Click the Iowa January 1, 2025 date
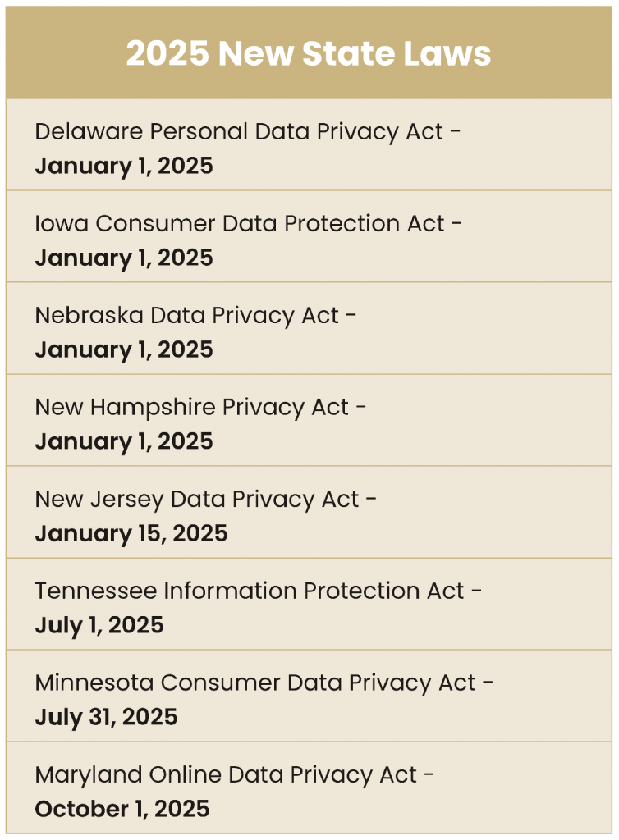619x840 pixels. coord(124,258)
